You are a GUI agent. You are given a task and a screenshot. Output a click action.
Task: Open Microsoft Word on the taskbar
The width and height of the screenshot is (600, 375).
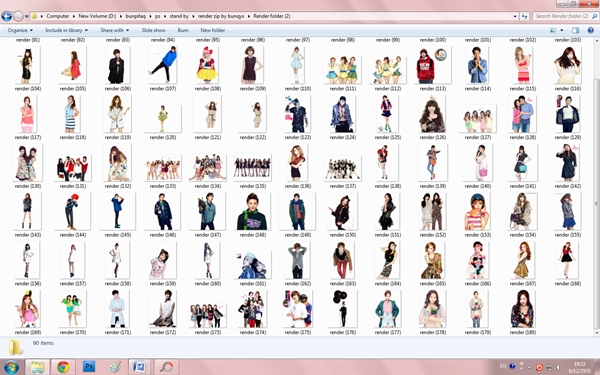pos(140,367)
